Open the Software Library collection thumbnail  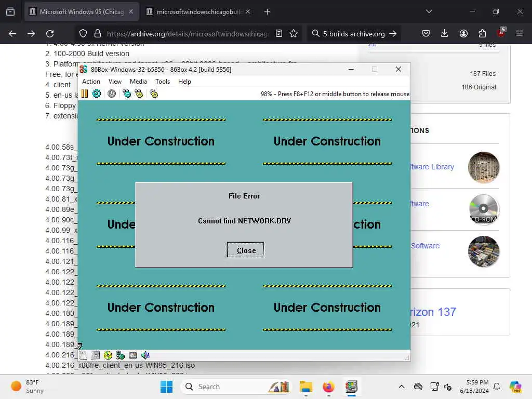484,167
